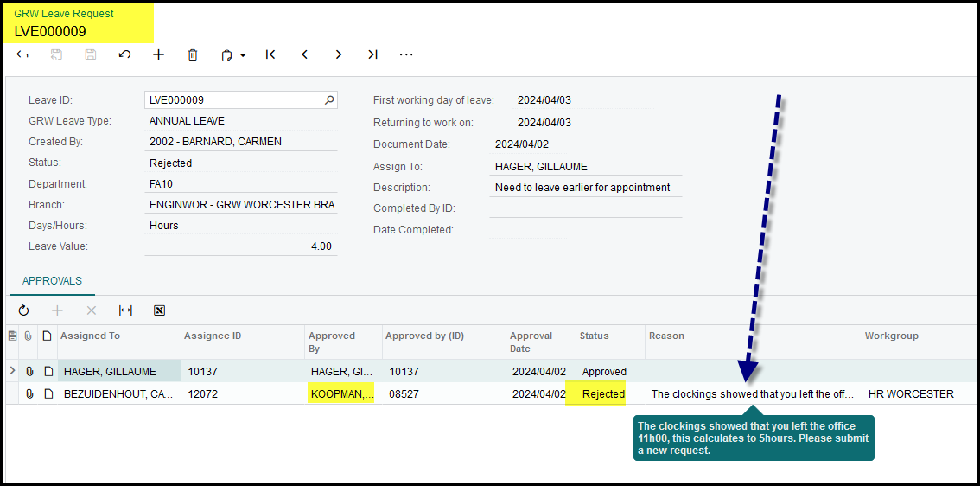Open the more actions ellipsis menu
This screenshot has width=980, height=486.
pos(406,54)
